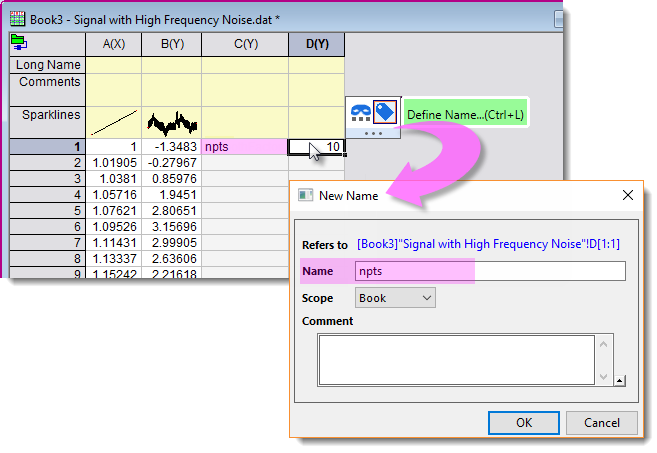This screenshot has width=657, height=453.
Task: Click the mini toolbar three-dots handle
Action: [x=373, y=132]
